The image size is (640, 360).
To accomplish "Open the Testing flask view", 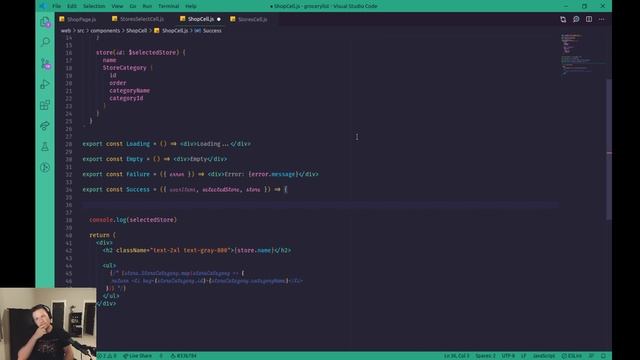I will [x=45, y=147].
